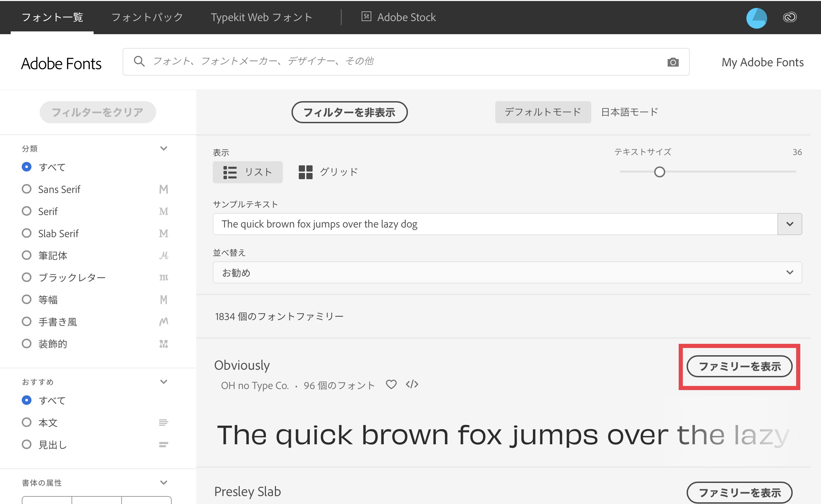Select the Slab Serif classification option

click(x=27, y=233)
